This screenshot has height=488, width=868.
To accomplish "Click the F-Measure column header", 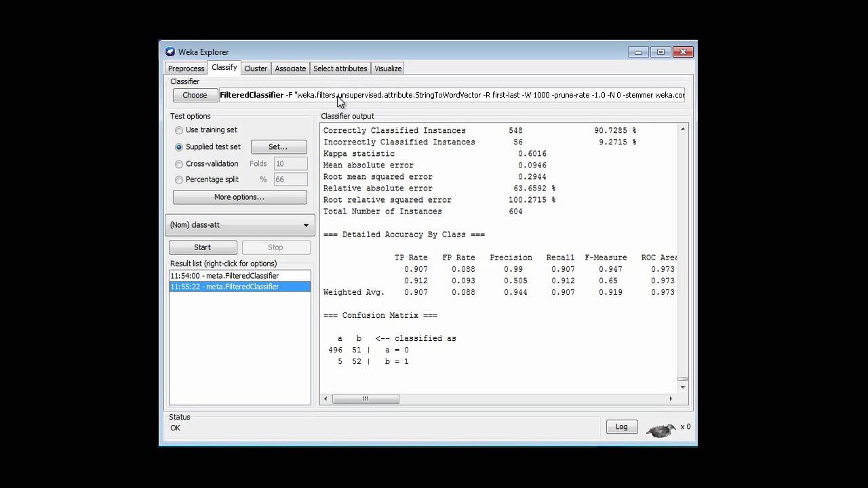I will (606, 258).
